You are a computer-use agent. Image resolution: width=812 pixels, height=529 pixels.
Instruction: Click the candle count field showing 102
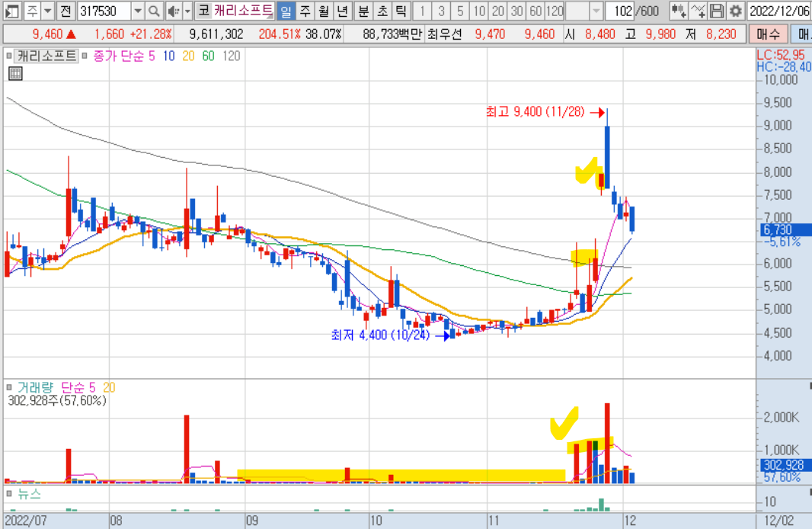(x=619, y=11)
